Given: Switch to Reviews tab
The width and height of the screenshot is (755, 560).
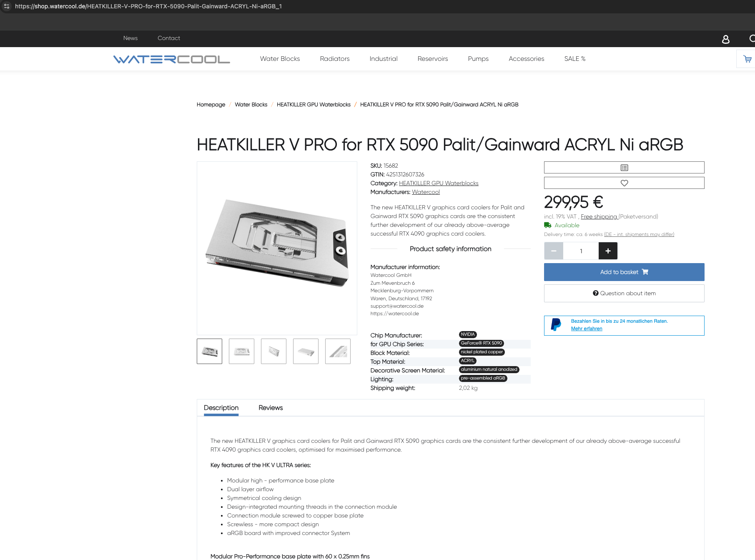Looking at the screenshot, I should pyautogui.click(x=271, y=408).
